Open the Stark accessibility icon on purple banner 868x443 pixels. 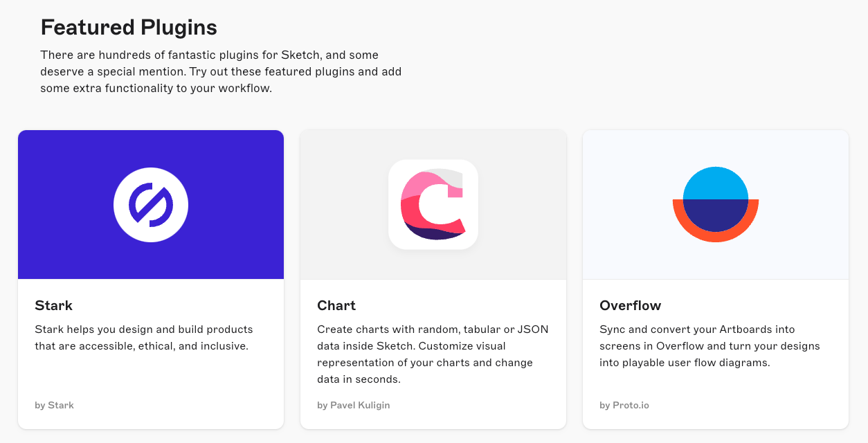tap(151, 204)
